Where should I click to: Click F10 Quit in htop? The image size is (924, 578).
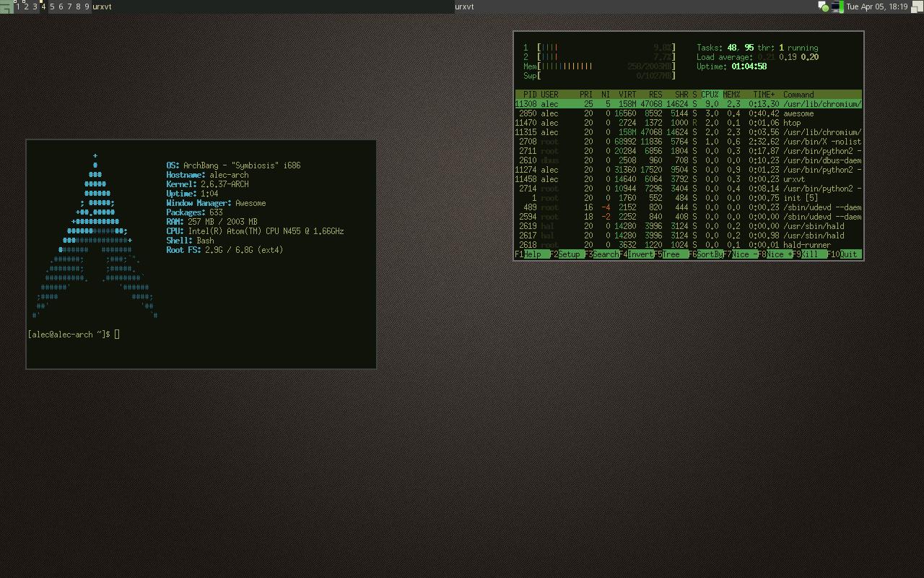tap(845, 254)
